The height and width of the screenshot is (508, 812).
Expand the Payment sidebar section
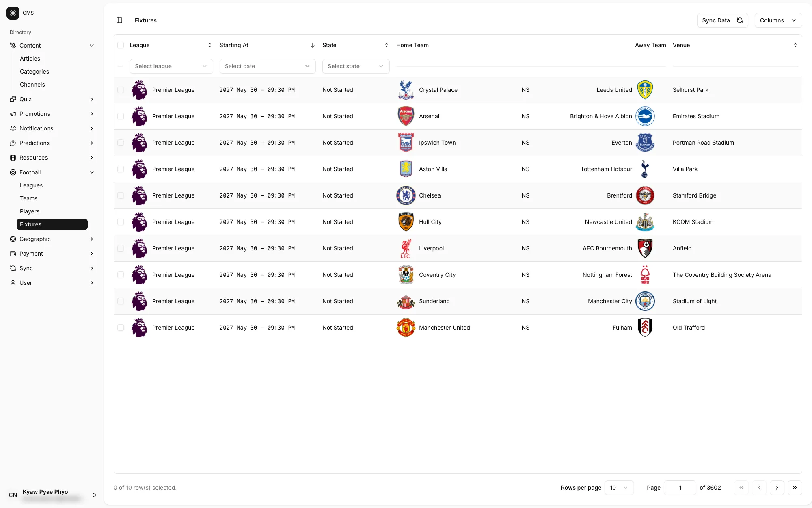pos(52,254)
